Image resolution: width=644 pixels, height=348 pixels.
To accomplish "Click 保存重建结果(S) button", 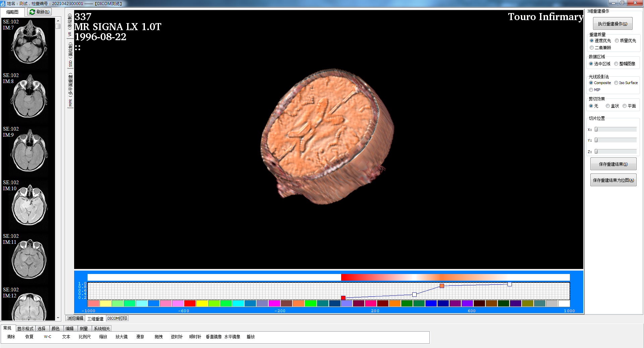I will [613, 164].
